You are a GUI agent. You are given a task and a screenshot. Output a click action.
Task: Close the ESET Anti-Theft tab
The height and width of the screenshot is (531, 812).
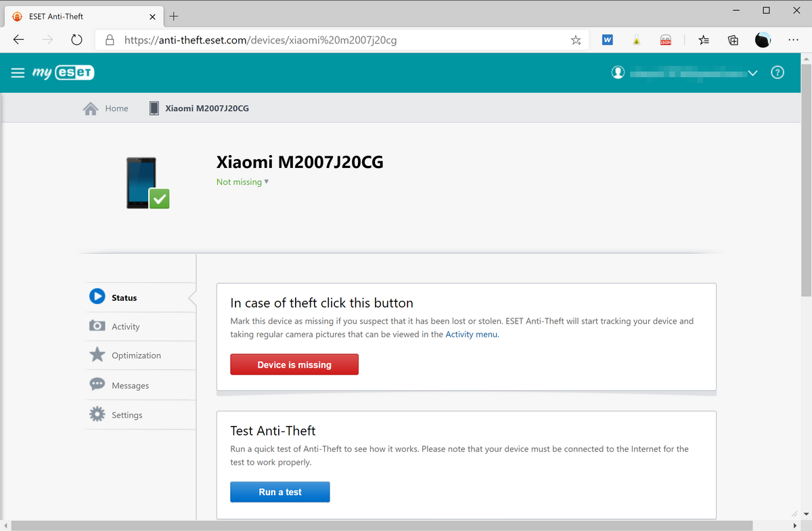152,16
